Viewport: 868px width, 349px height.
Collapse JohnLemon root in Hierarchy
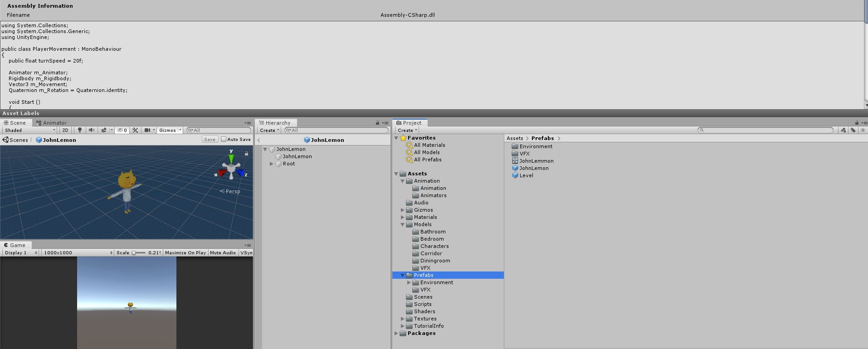click(x=265, y=149)
